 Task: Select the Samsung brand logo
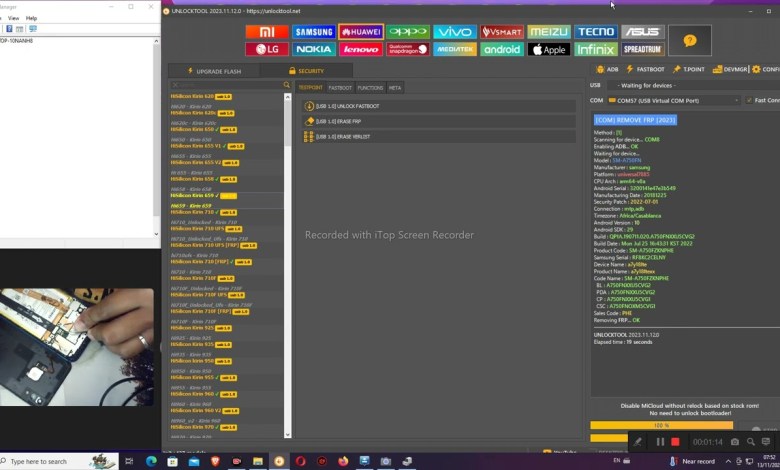(314, 32)
